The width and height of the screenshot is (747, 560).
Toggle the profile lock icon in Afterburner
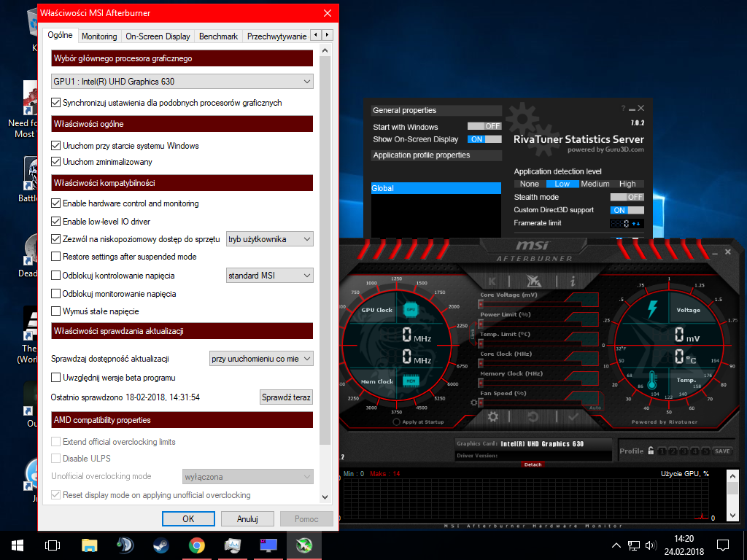tap(651, 451)
